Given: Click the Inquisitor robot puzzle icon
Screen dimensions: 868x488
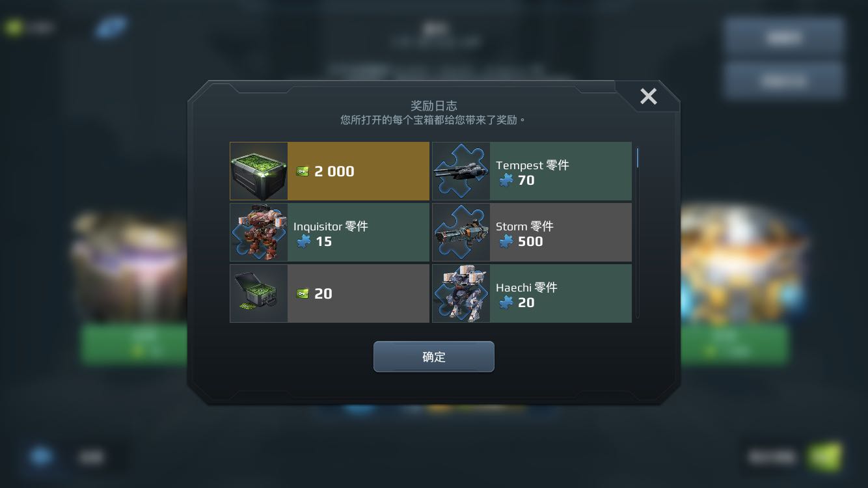Looking at the screenshot, I should click(259, 232).
